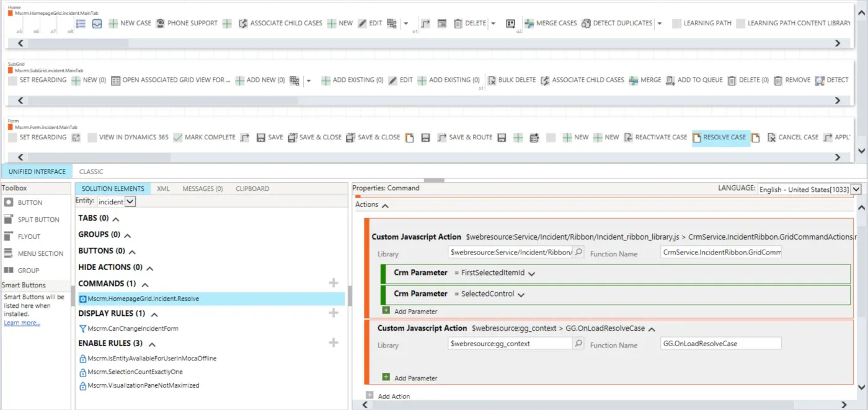This screenshot has width=868, height=410.
Task: Select ADD NEW {0} in SubGrid ribbon
Action: [260, 80]
